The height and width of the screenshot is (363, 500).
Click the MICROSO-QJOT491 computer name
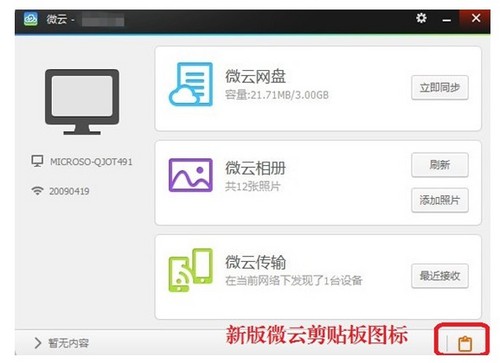91,162
